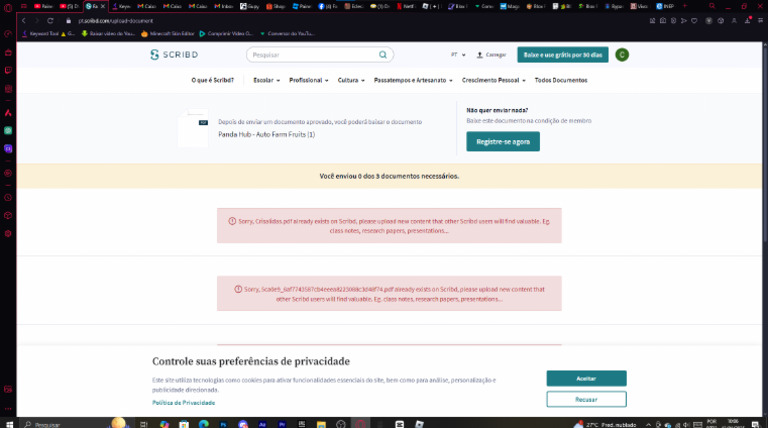Expand the Crescimento Pessoal menu
This screenshot has width=768, height=428.
click(493, 80)
